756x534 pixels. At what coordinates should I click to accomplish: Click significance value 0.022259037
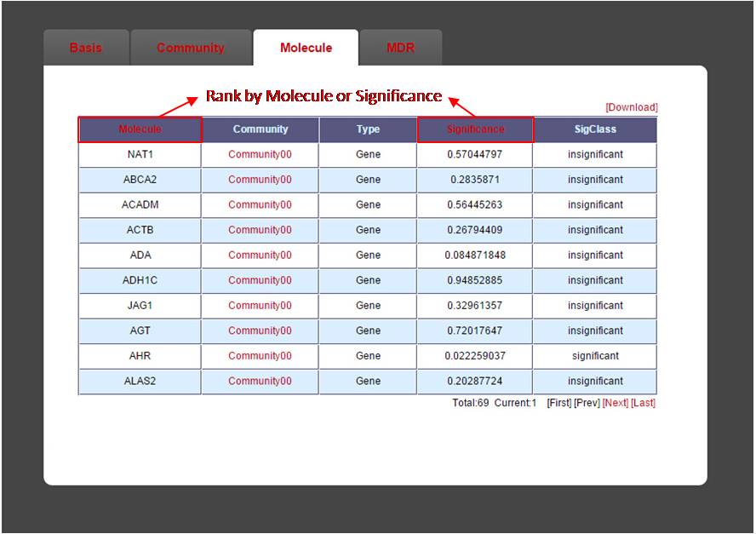[x=475, y=355]
